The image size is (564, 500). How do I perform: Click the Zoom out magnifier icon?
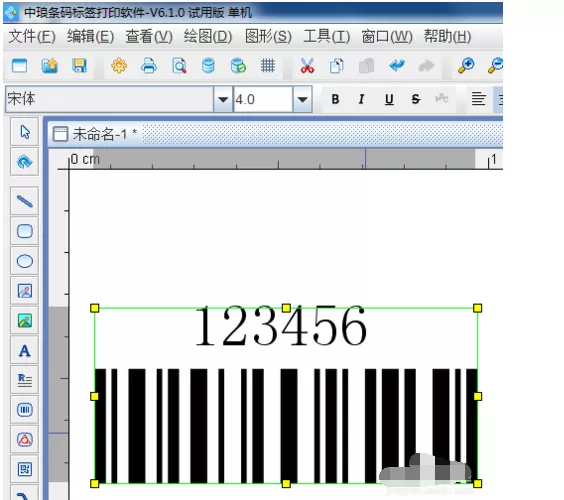(x=495, y=66)
